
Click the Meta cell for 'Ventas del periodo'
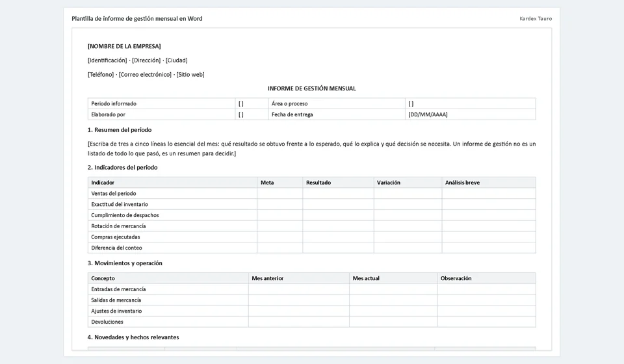(x=279, y=193)
